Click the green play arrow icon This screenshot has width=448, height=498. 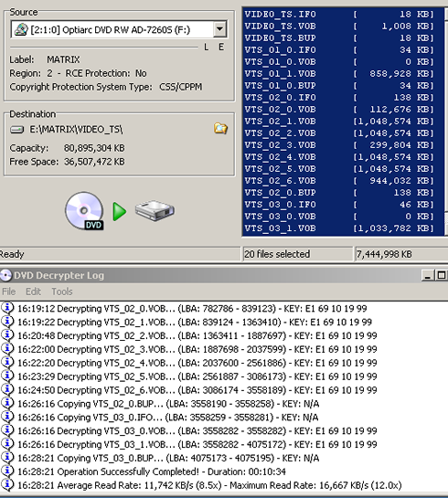click(120, 211)
